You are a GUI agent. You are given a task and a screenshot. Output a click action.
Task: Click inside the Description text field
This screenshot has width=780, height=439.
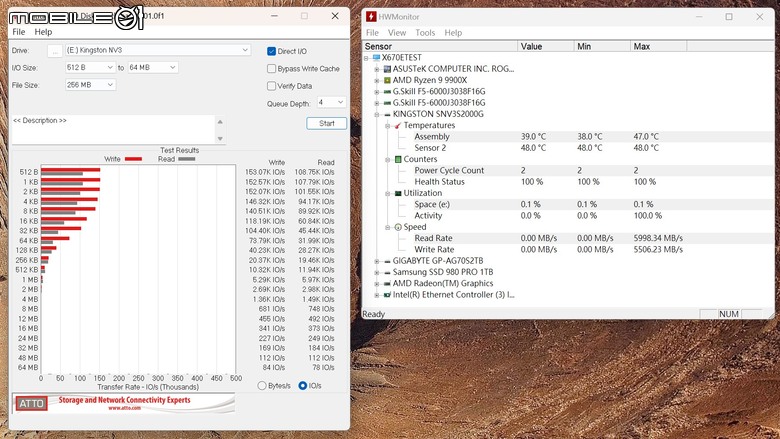(113, 130)
